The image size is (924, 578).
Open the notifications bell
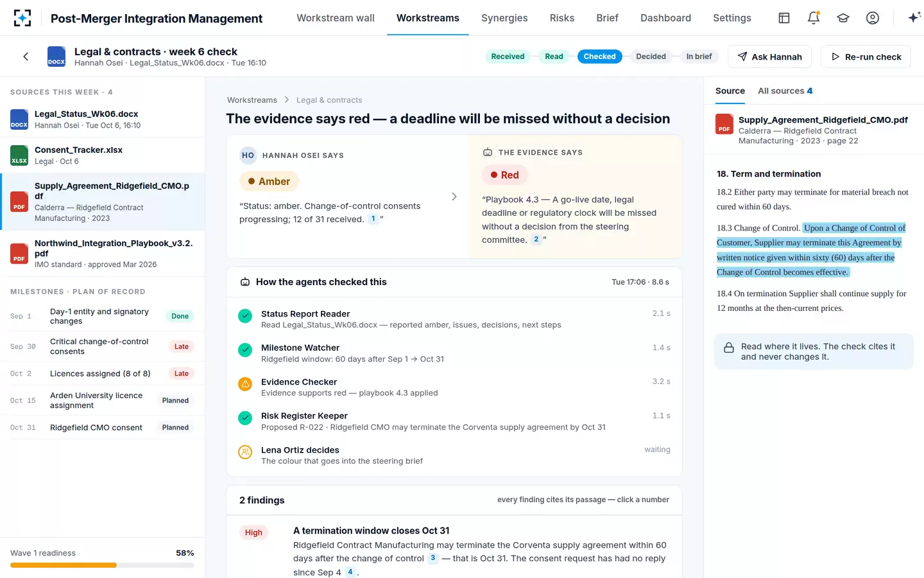814,18
